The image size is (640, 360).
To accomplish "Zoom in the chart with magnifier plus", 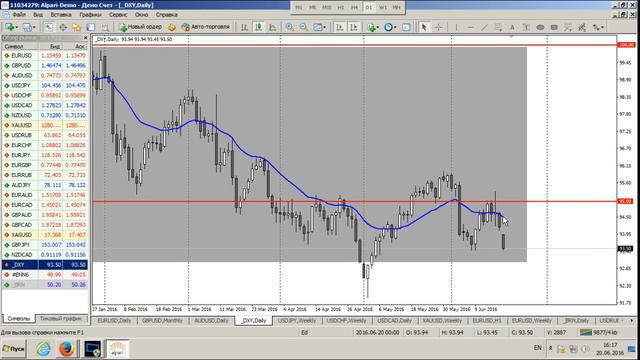I will pyautogui.click(x=289, y=27).
